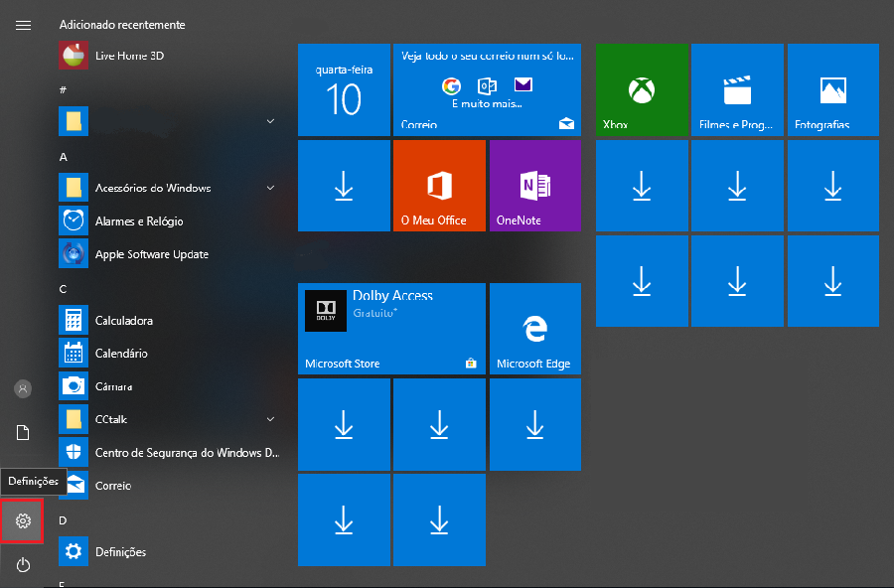This screenshot has width=894, height=588.
Task: Launch the Xbox tile
Action: [x=642, y=89]
